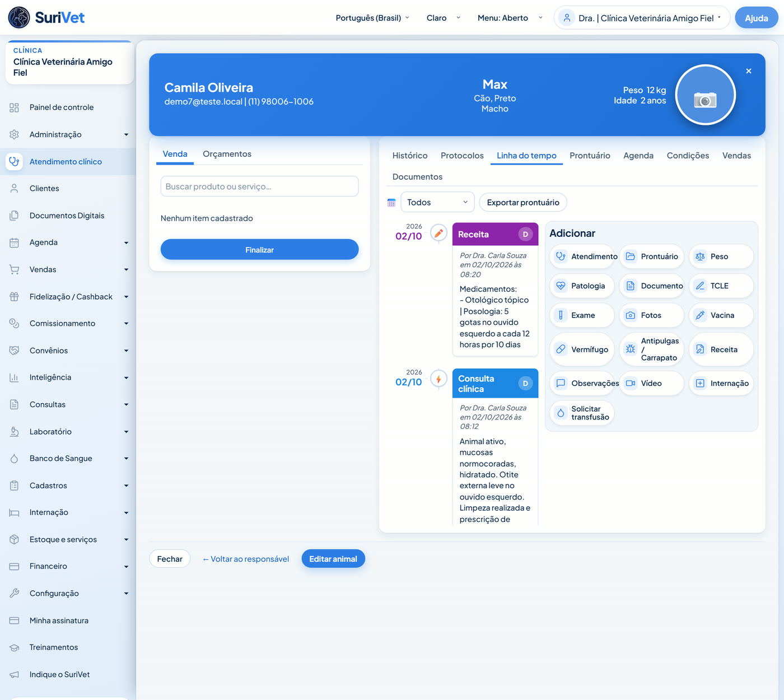784x700 pixels.
Task: Click the Fechar button
Action: (170, 559)
